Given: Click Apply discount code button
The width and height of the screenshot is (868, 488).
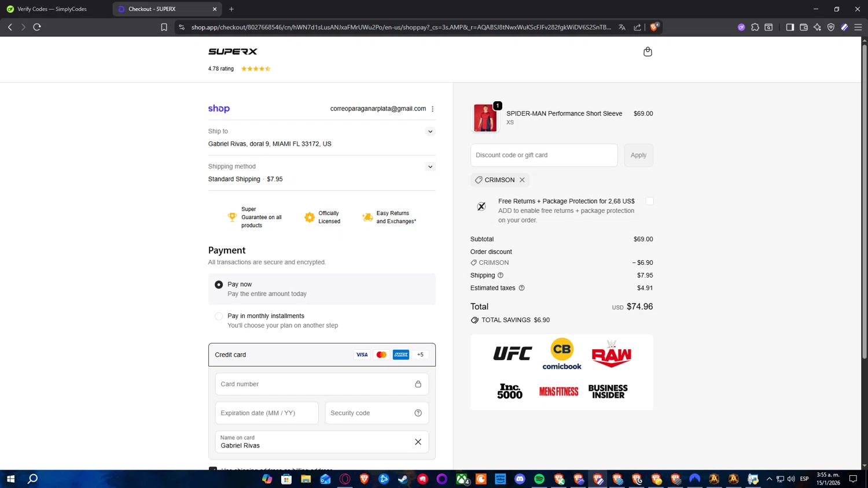Looking at the screenshot, I should 638,155.
